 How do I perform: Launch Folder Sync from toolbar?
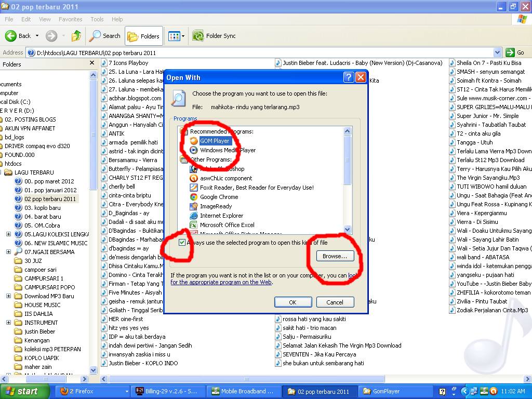[214, 36]
